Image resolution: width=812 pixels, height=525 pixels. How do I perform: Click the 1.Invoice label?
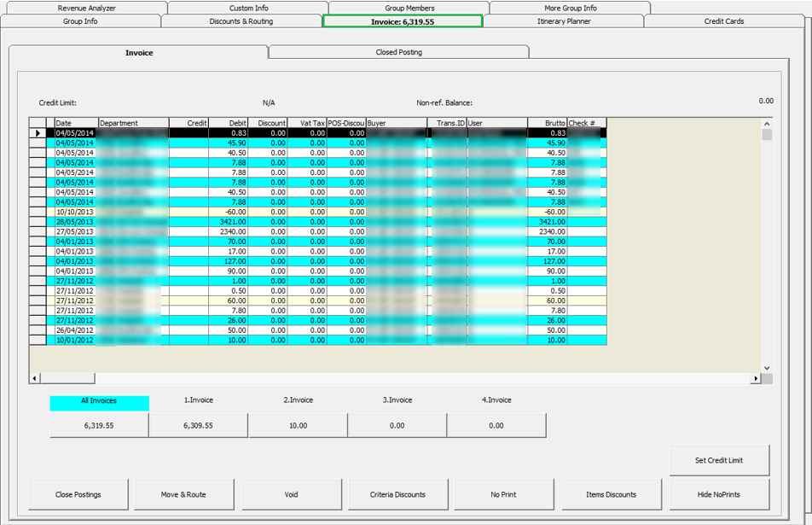199,400
